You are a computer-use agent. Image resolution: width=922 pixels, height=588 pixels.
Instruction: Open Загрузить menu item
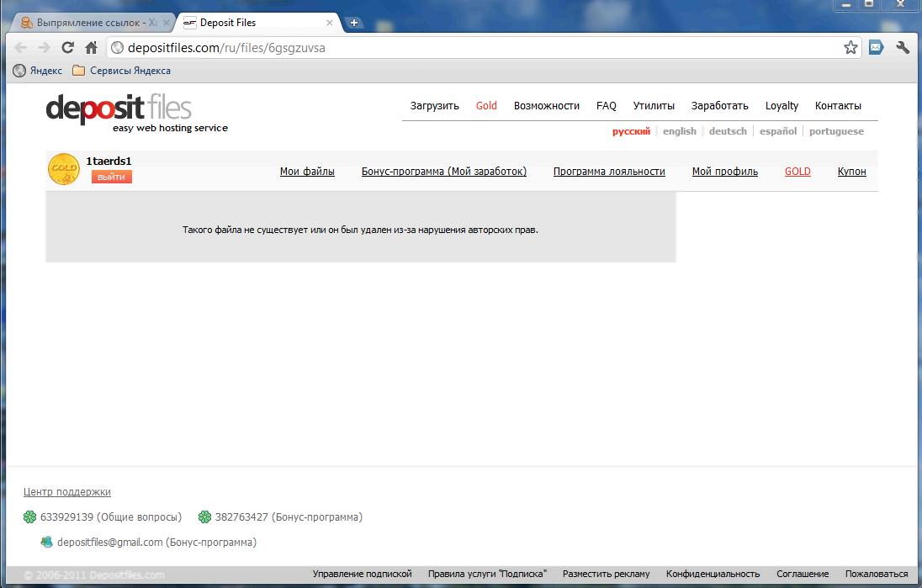point(435,106)
